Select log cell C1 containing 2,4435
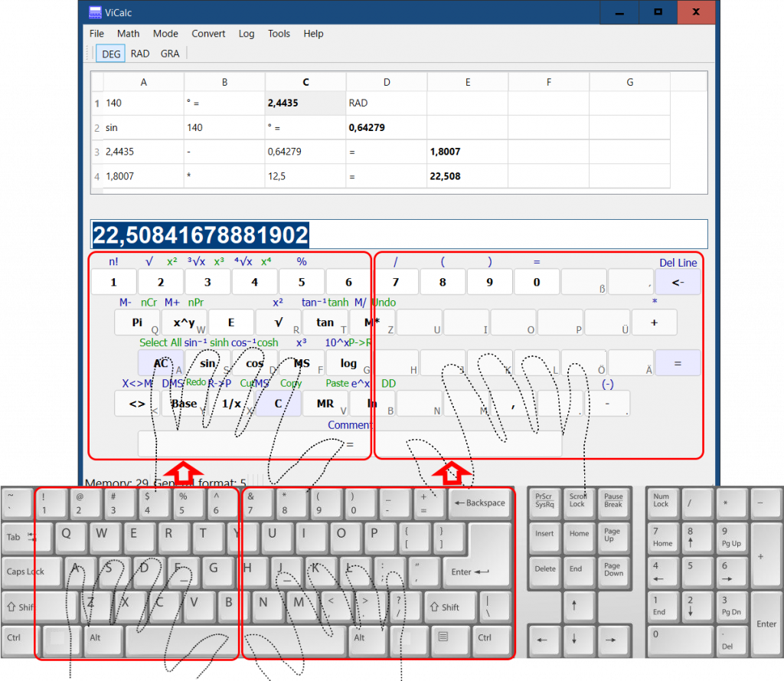Image resolution: width=784 pixels, height=681 pixels. pos(305,103)
